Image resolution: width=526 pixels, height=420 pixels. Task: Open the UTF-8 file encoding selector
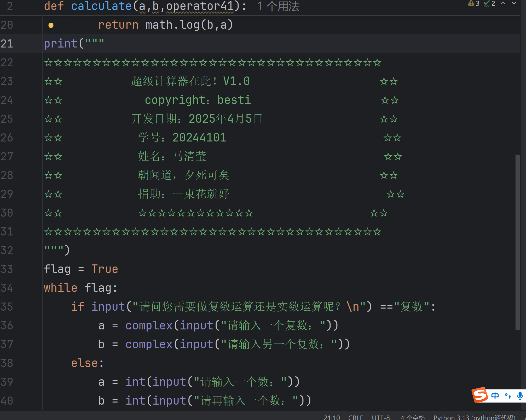pos(381,417)
